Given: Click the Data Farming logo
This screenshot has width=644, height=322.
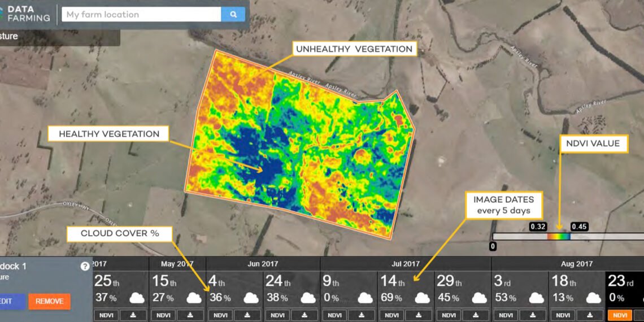Looking at the screenshot, I should [25, 13].
